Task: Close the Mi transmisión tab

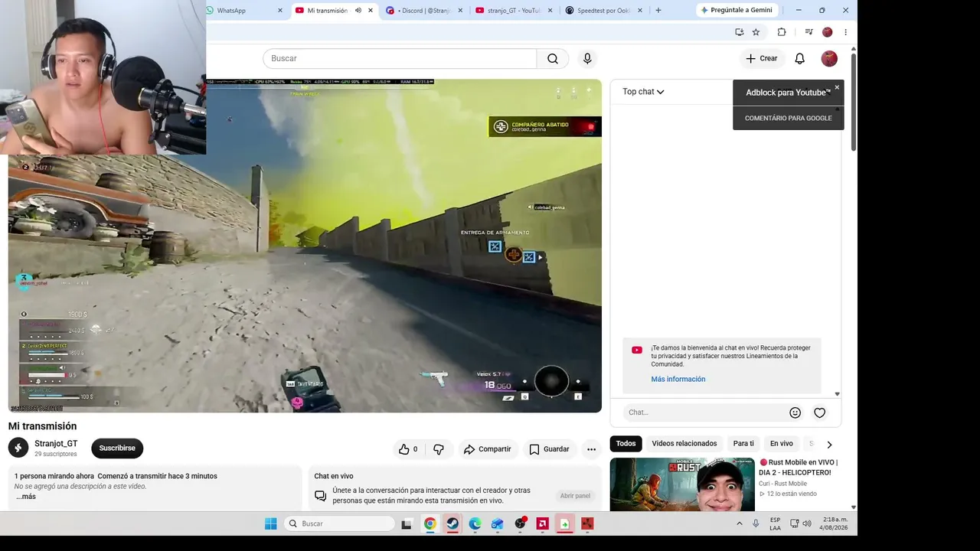Action: pos(371,11)
